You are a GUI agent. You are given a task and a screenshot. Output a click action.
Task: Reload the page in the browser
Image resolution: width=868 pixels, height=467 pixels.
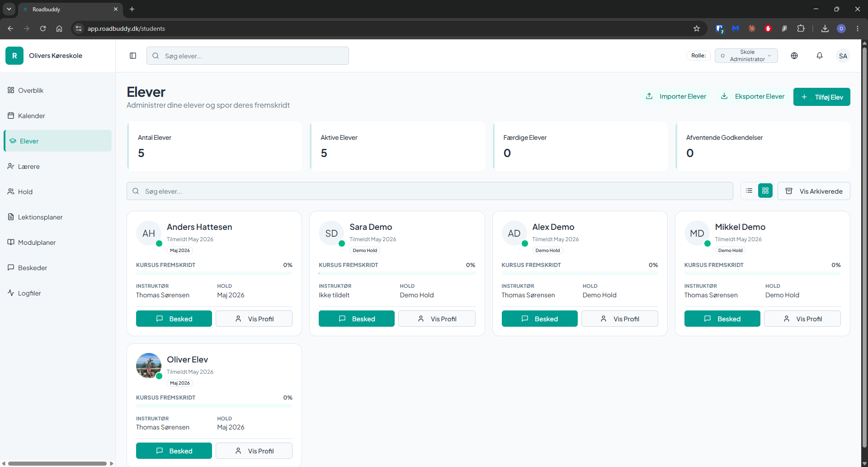pyautogui.click(x=43, y=29)
